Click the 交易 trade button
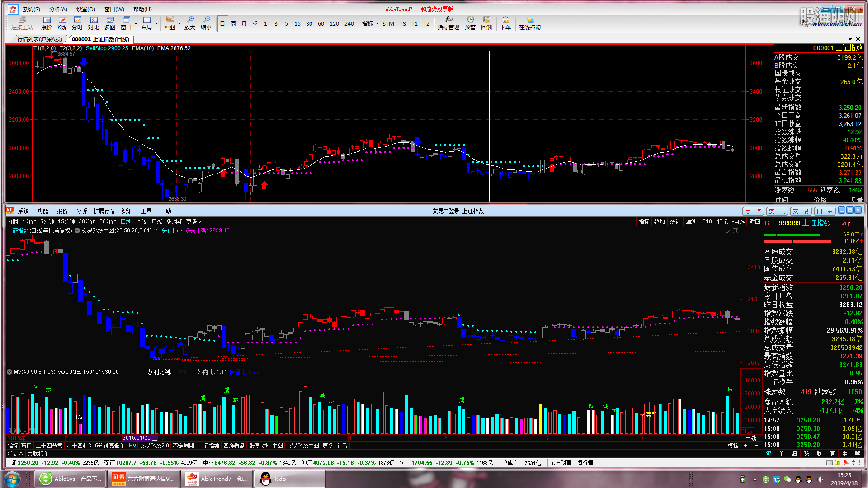 click(801, 211)
